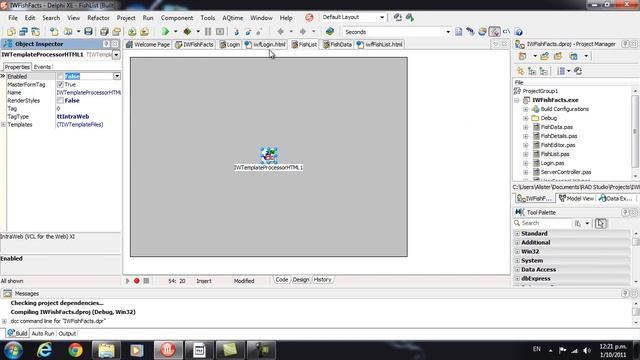This screenshot has width=640, height=360.
Task: Open the Default Layout dropdown
Action: coord(382,17)
